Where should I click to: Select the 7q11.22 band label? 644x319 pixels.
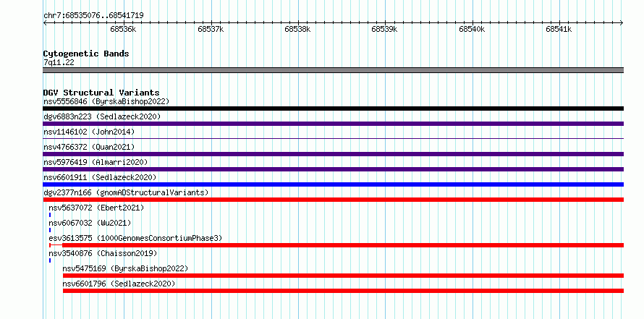coord(59,62)
